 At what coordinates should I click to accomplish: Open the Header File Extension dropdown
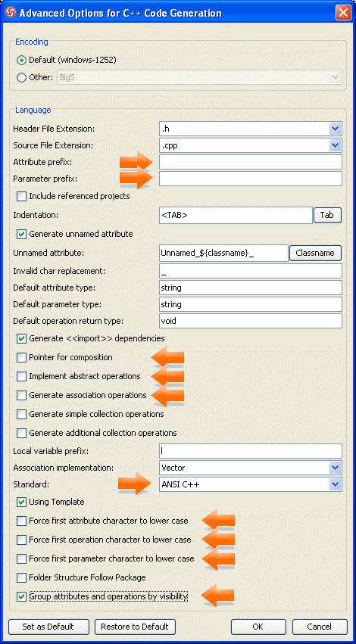pos(336,129)
